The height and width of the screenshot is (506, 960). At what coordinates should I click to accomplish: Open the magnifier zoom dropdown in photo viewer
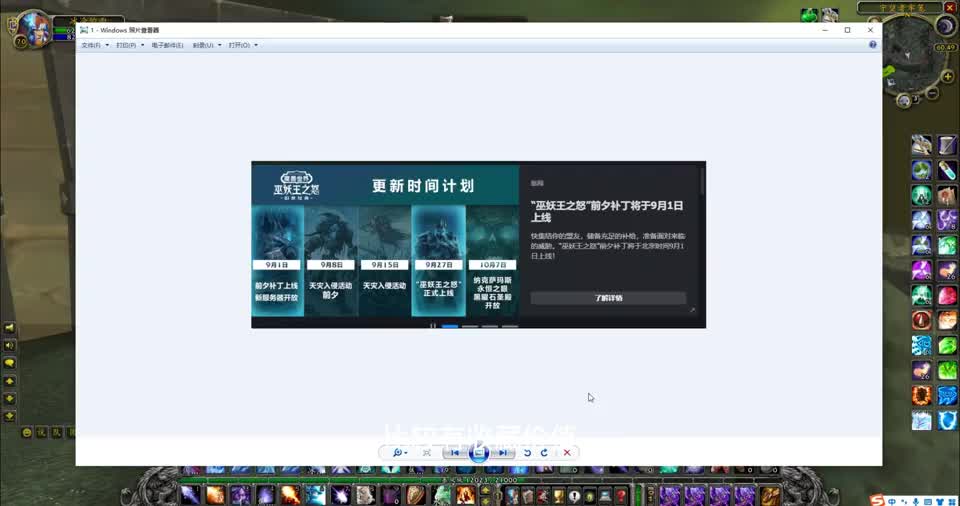[400, 453]
